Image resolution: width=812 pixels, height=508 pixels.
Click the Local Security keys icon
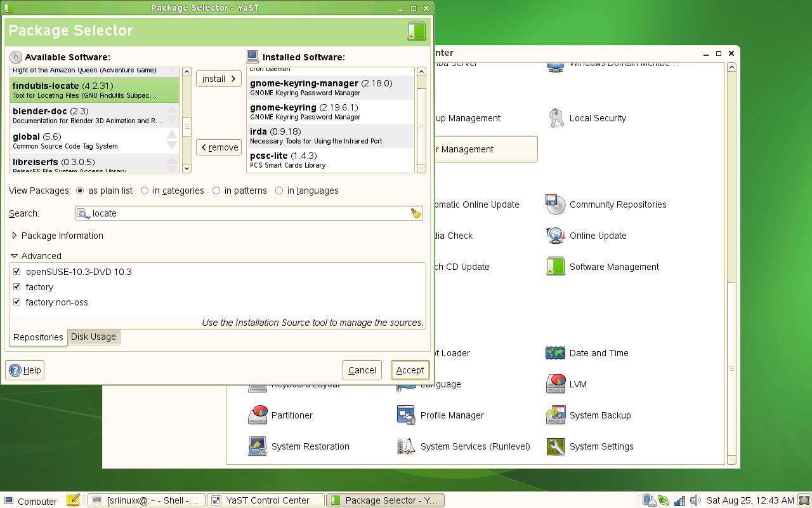(556, 118)
